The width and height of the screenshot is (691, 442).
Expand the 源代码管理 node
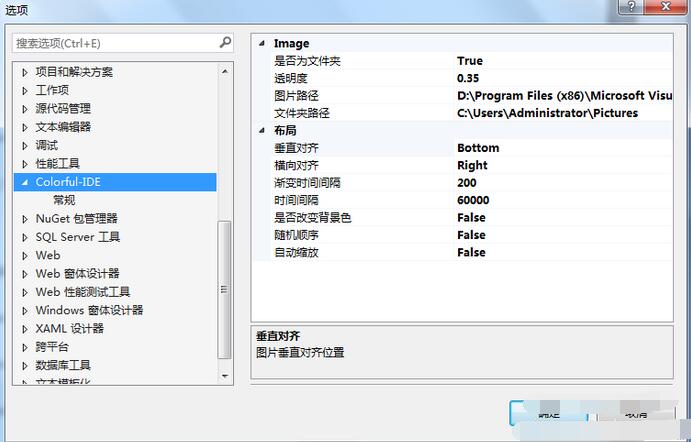click(25, 109)
